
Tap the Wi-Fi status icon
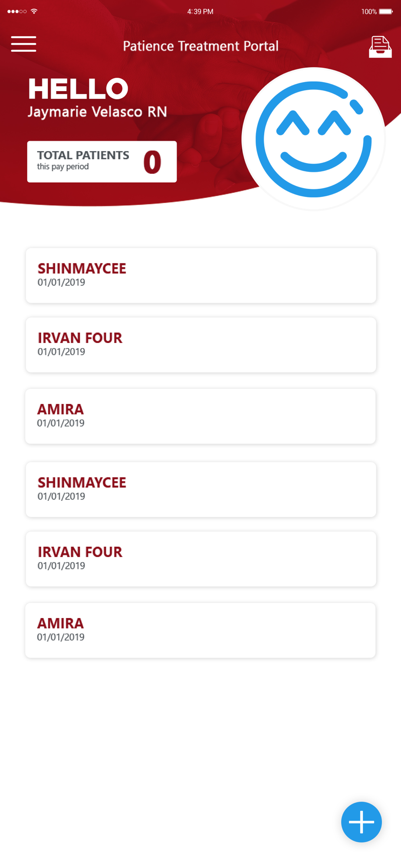point(34,11)
